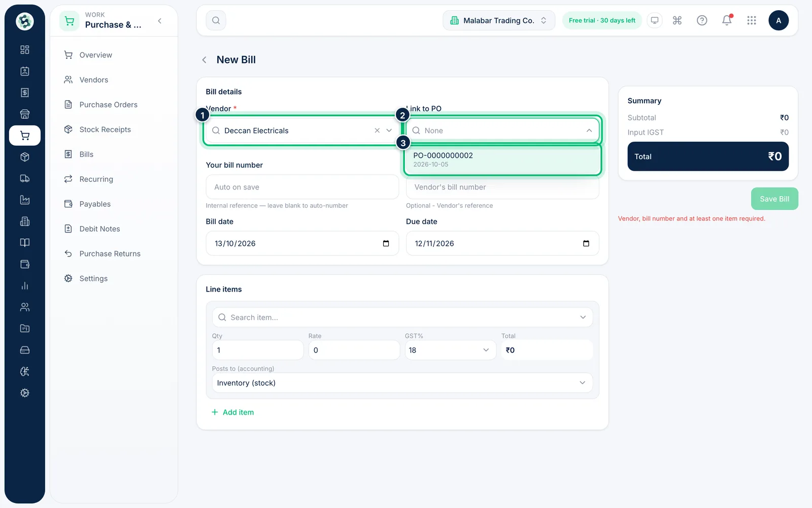This screenshot has width=812, height=508.
Task: Open the building icon in left rail
Action: click(x=24, y=221)
